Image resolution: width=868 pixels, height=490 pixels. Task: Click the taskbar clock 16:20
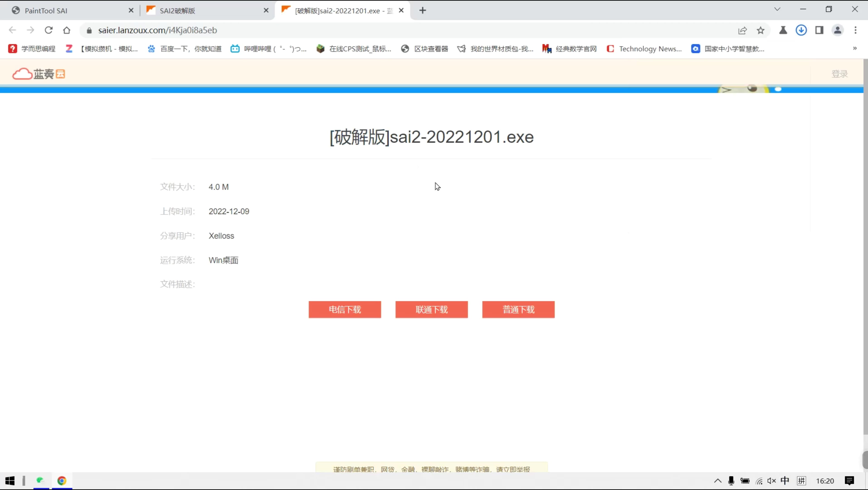pos(825,481)
